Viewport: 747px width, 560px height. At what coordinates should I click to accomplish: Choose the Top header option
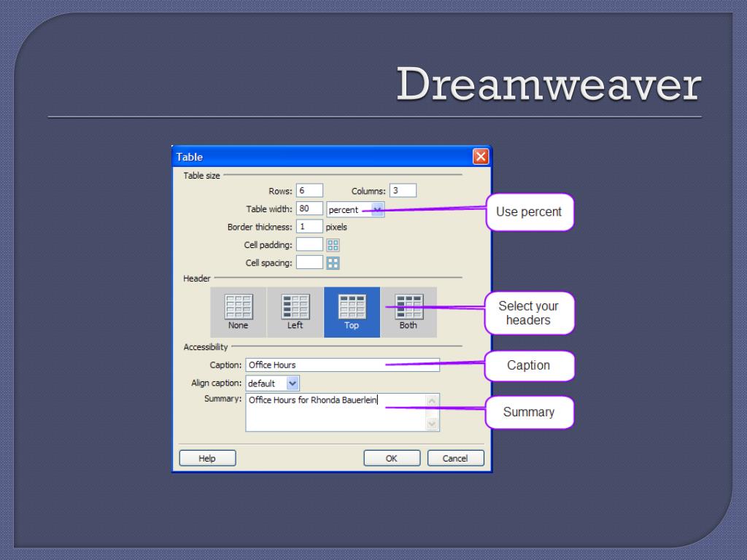click(x=352, y=312)
